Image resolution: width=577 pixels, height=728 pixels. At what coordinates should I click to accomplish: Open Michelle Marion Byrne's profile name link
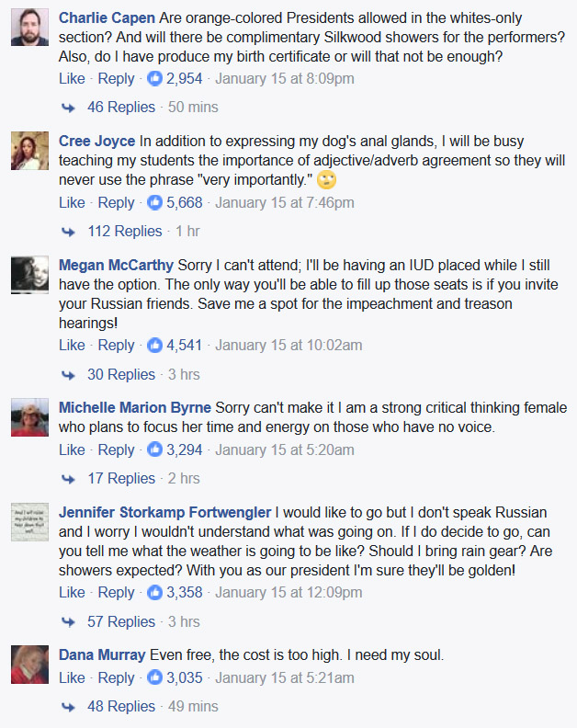[x=135, y=407]
